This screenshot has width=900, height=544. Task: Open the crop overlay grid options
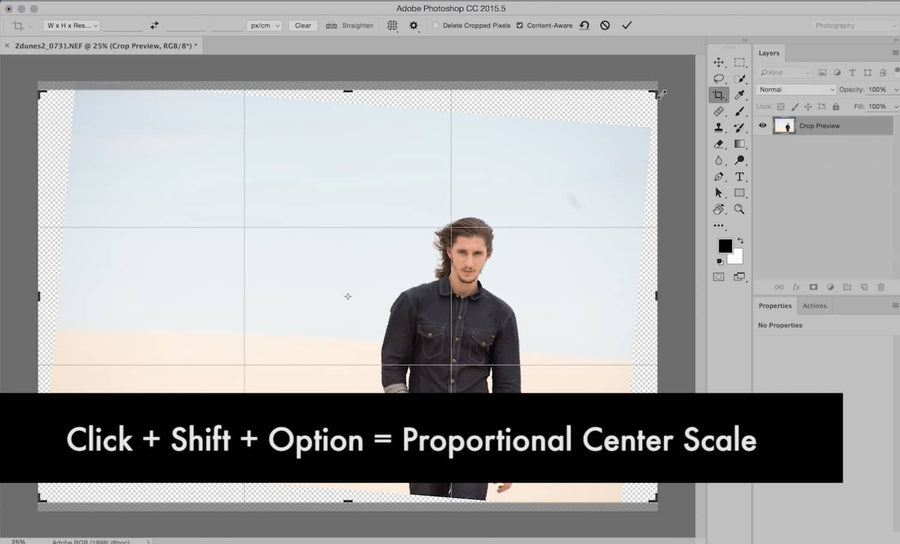click(392, 26)
